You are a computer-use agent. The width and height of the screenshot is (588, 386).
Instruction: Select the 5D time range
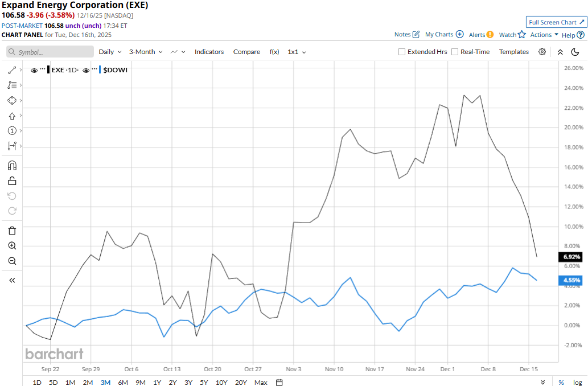click(x=54, y=382)
